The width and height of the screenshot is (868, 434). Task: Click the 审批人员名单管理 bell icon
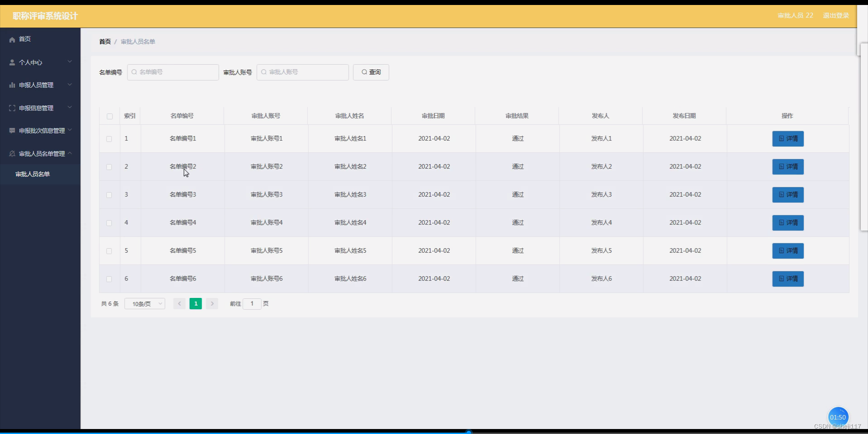point(11,154)
